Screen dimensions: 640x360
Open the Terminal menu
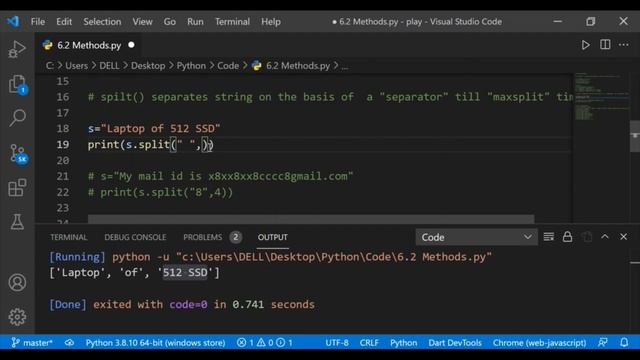pos(232,22)
